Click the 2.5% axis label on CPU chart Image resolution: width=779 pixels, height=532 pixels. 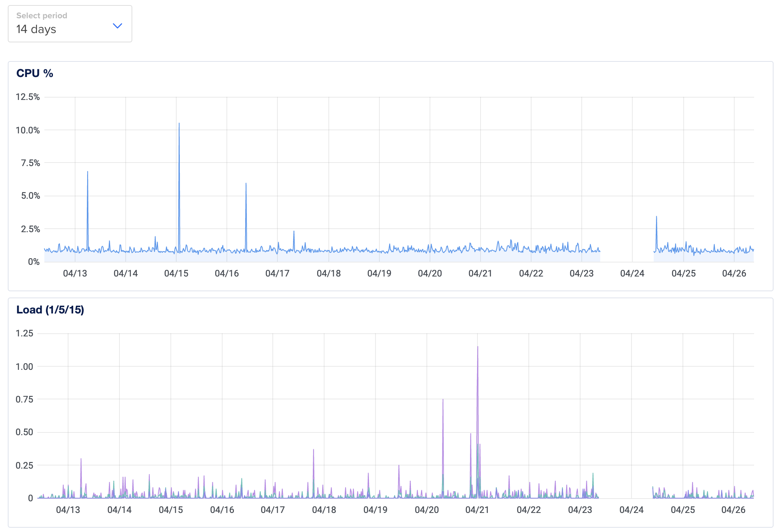[30, 229]
